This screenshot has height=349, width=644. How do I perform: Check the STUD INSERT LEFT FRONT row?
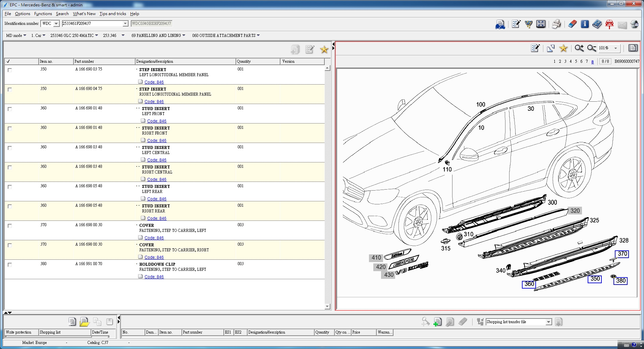10,109
